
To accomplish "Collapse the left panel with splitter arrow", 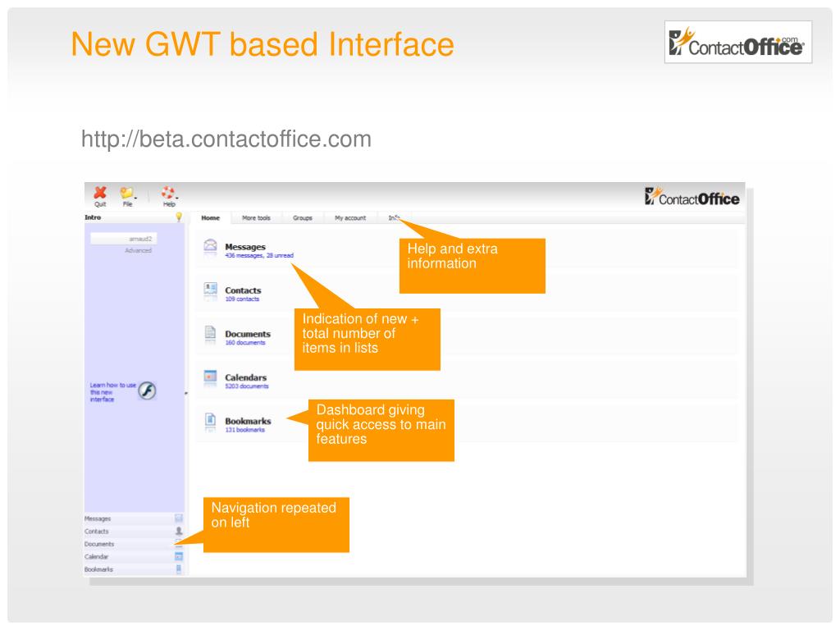I will pos(186,394).
